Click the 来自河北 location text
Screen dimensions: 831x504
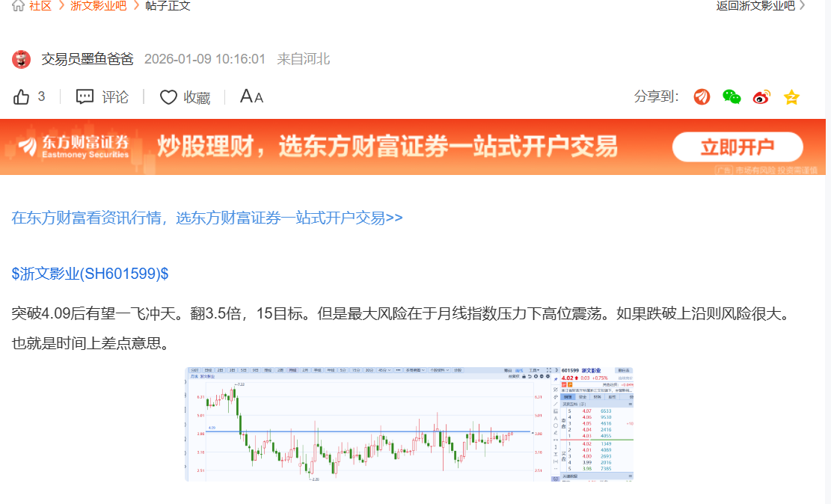304,59
